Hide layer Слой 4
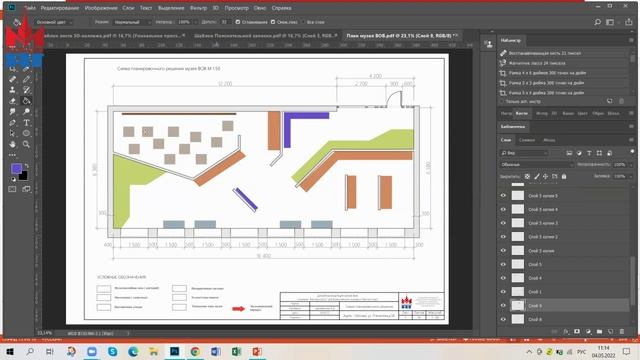The height and width of the screenshot is (360, 640). 503,278
